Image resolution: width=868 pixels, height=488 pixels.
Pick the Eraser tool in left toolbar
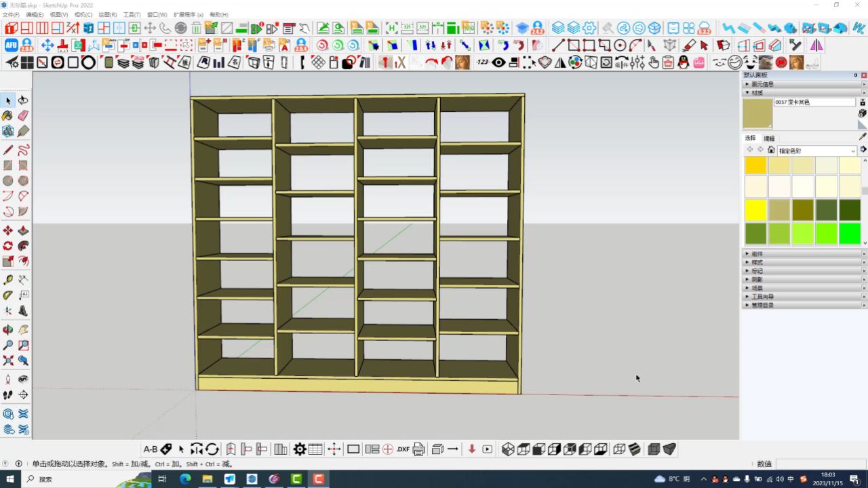coord(22,115)
